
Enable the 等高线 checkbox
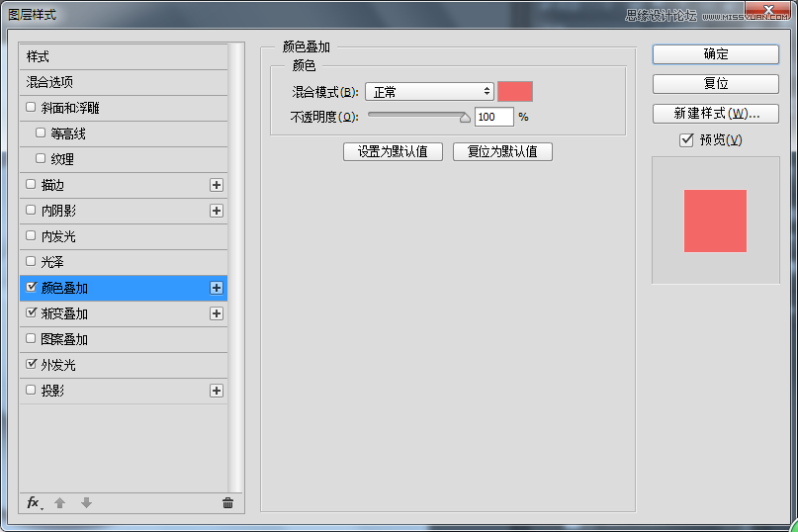[41, 133]
